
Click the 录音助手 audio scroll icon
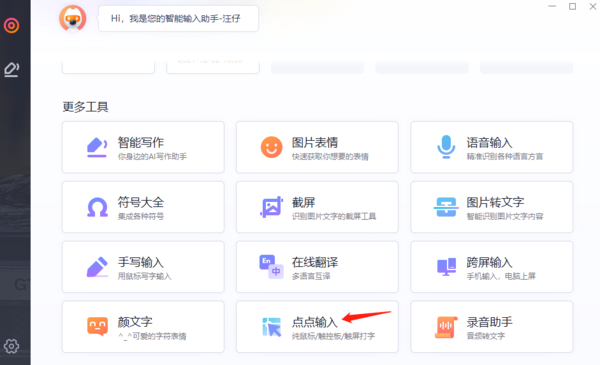click(x=446, y=327)
